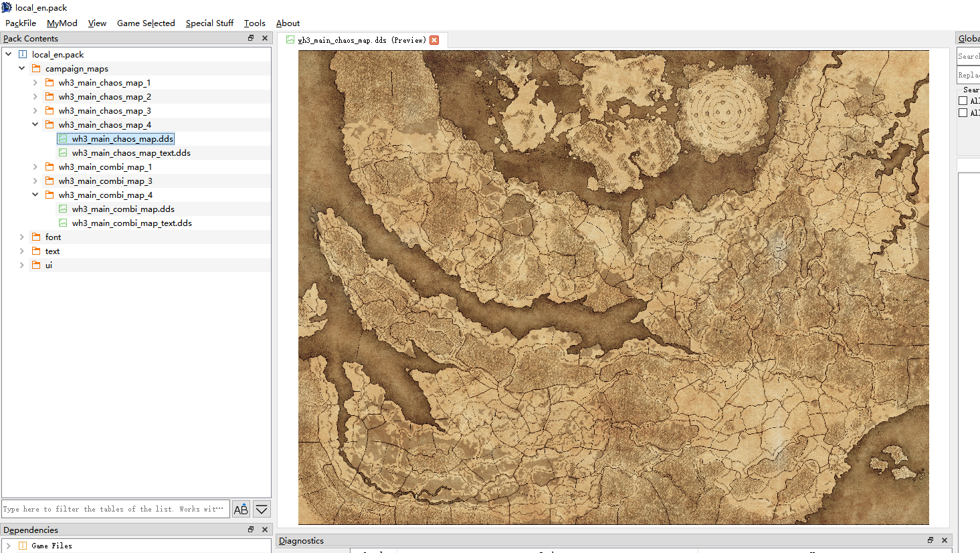Image resolution: width=980 pixels, height=553 pixels.
Task: Collapse the wh3_main_combi_map_4 folder
Action: (x=35, y=195)
